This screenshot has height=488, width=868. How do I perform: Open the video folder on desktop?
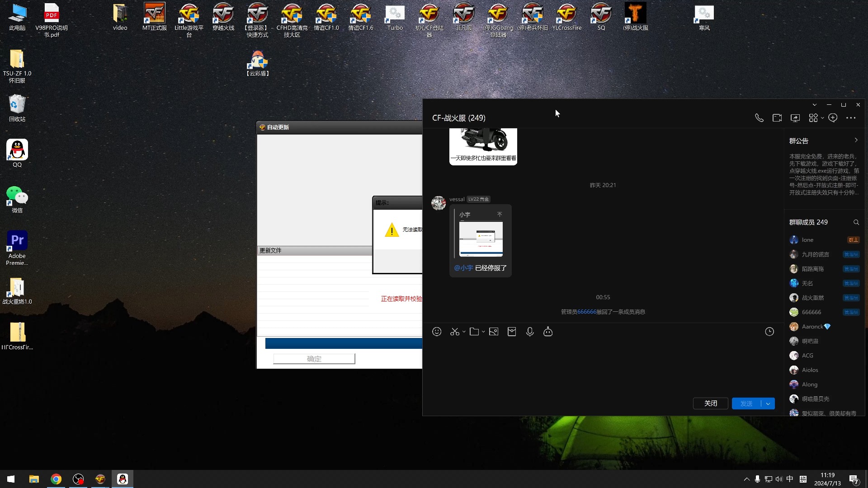pyautogui.click(x=120, y=17)
